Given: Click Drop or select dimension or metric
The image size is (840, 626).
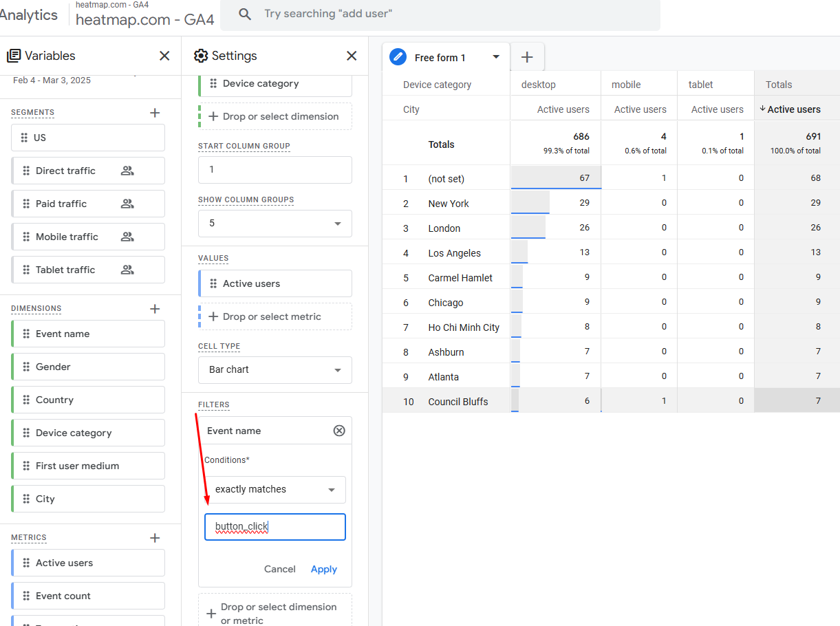Looking at the screenshot, I should pyautogui.click(x=275, y=611).
